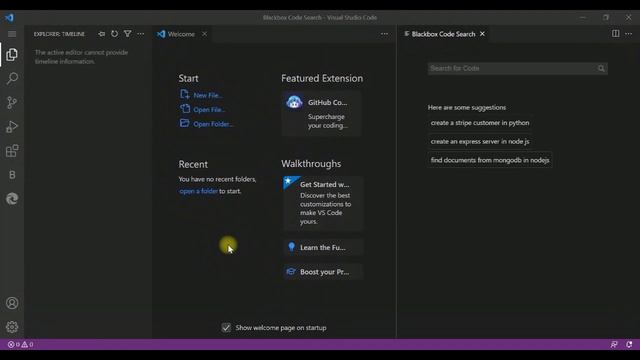This screenshot has height=360, width=640.
Task: Open the Explorer view in activity bar
Action: (12, 54)
